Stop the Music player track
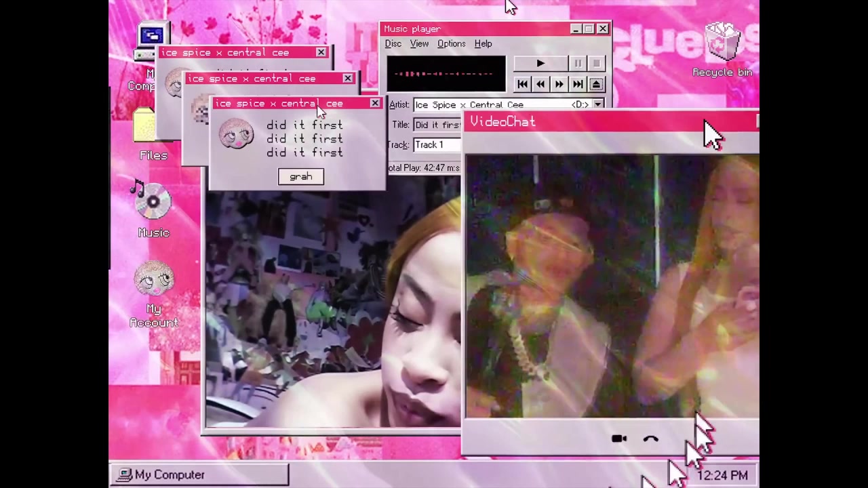This screenshot has width=868, height=488. point(596,64)
